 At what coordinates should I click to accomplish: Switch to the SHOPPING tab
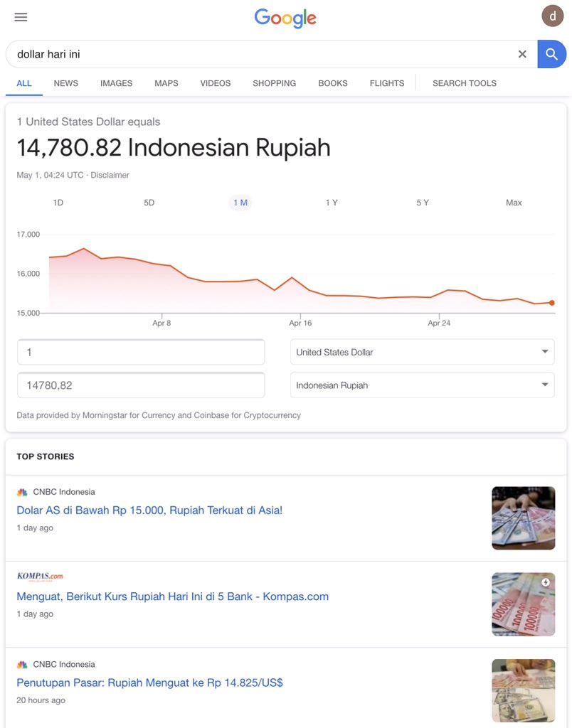(x=274, y=83)
